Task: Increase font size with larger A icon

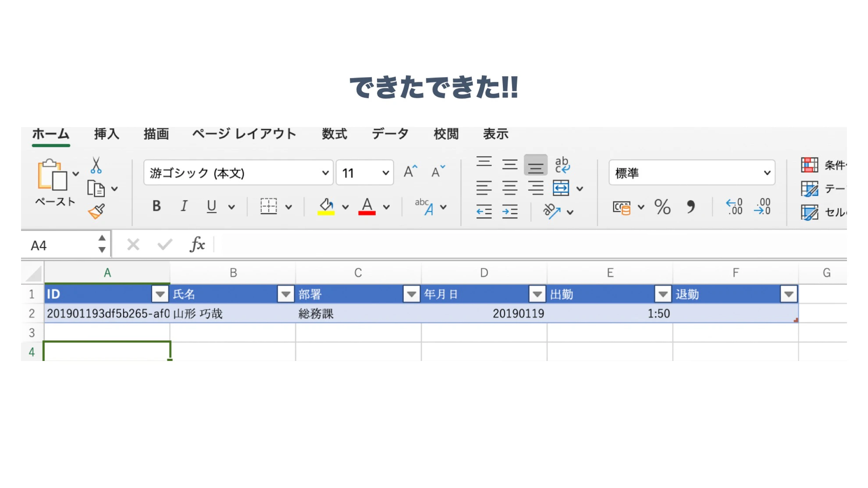Action: pyautogui.click(x=410, y=172)
